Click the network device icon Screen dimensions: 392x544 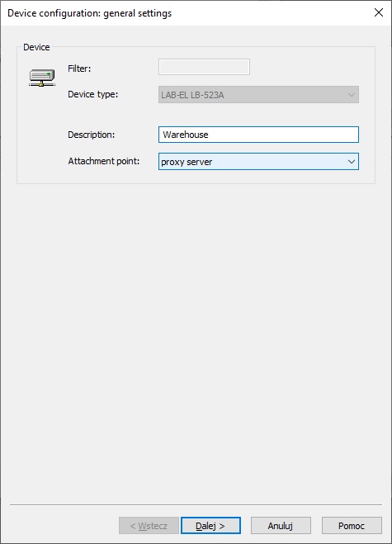point(42,78)
